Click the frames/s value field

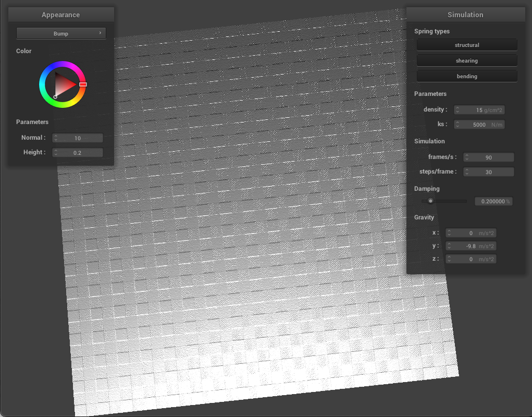tap(489, 157)
